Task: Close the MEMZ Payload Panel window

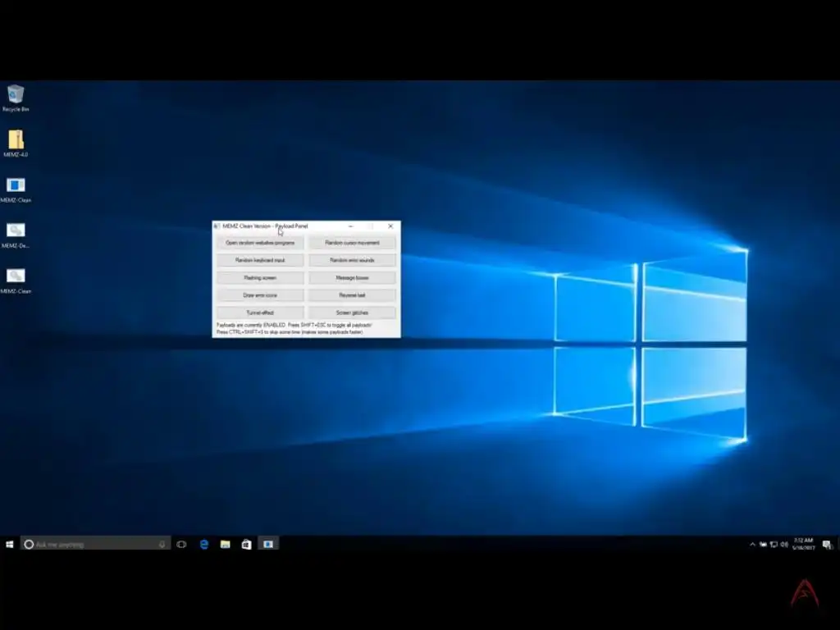Action: (x=390, y=226)
